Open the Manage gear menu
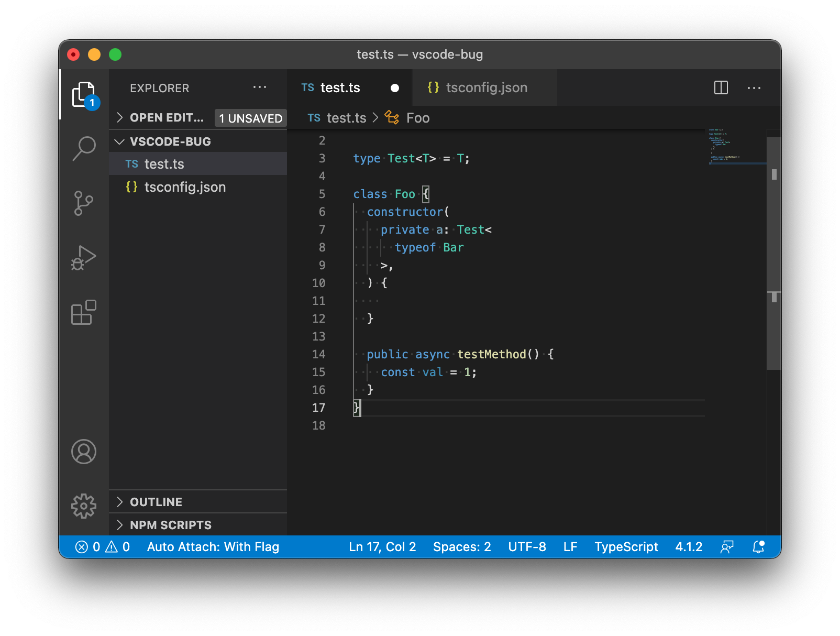This screenshot has width=840, height=636. pos(84,506)
